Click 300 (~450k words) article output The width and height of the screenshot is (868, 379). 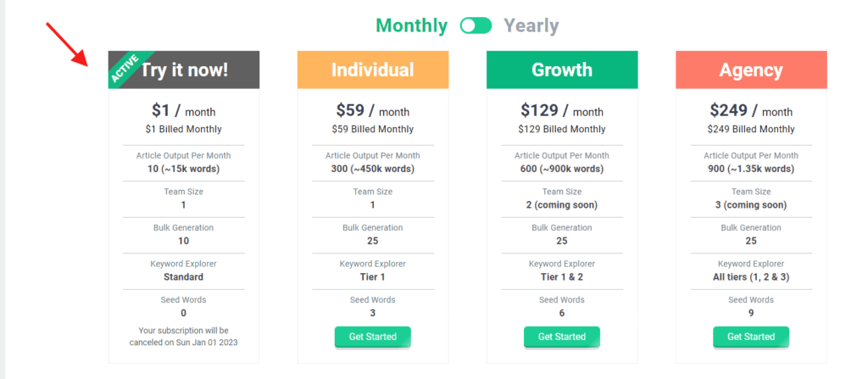click(x=373, y=169)
